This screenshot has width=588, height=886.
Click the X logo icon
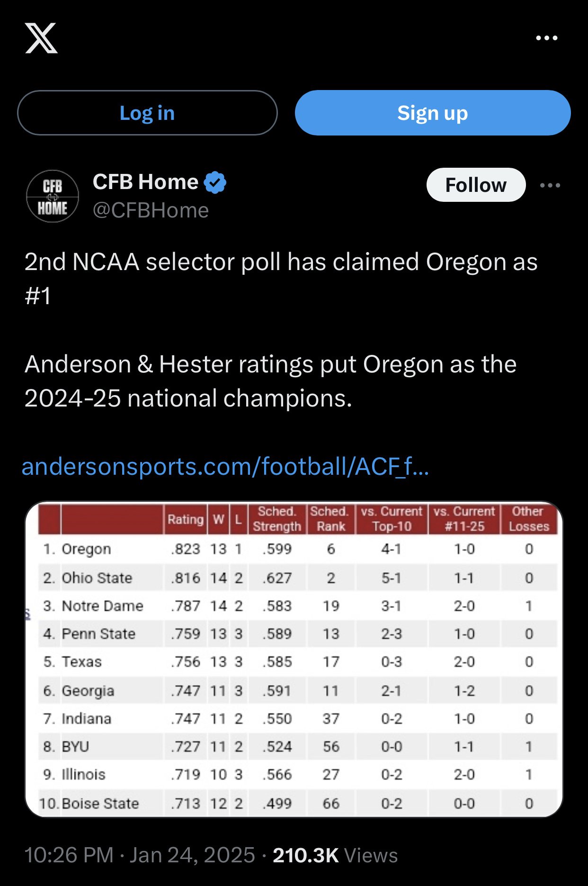point(41,38)
